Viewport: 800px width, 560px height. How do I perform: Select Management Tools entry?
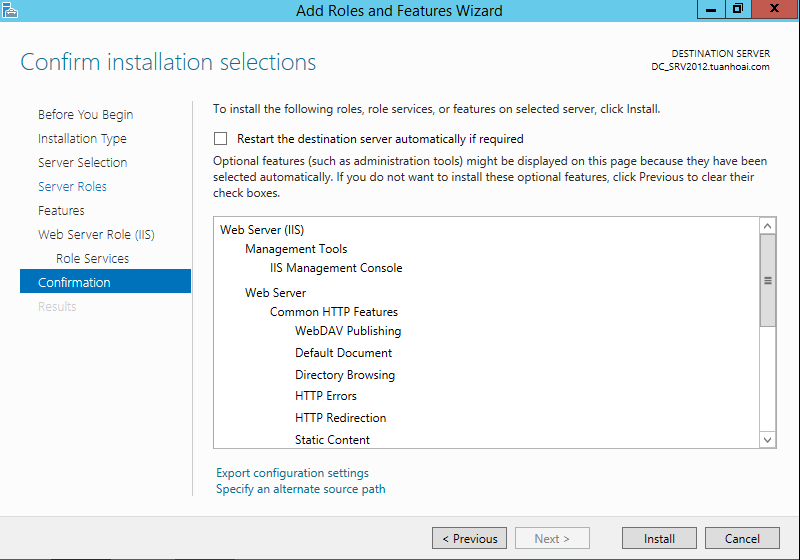point(296,249)
